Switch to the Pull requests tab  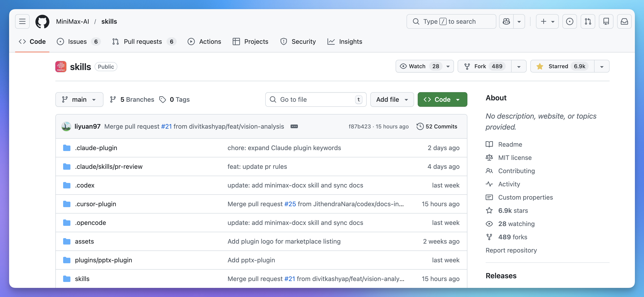point(143,42)
